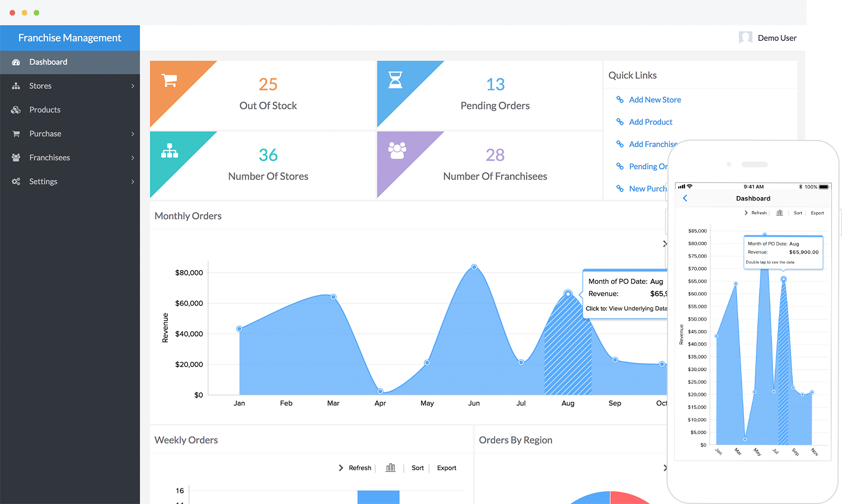The height and width of the screenshot is (504, 842).
Task: Tap the phone Bluetooth status icon
Action: (x=801, y=186)
